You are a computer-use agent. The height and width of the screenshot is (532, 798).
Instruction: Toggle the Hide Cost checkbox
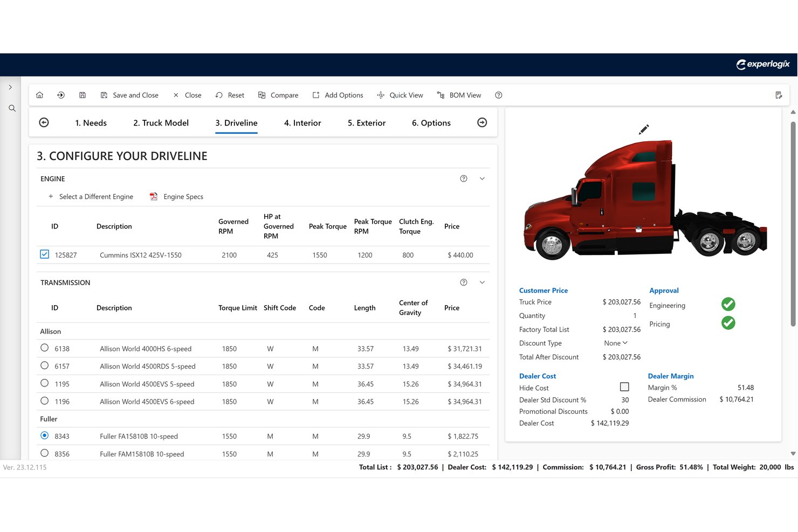click(x=624, y=387)
